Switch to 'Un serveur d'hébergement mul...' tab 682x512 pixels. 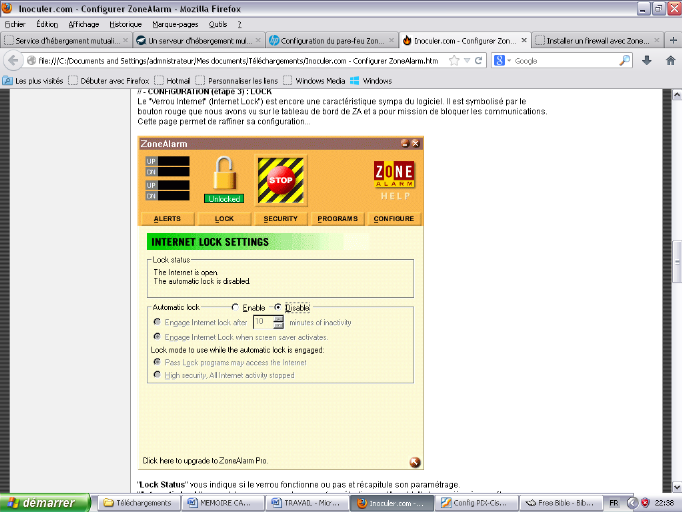pyautogui.click(x=199, y=40)
